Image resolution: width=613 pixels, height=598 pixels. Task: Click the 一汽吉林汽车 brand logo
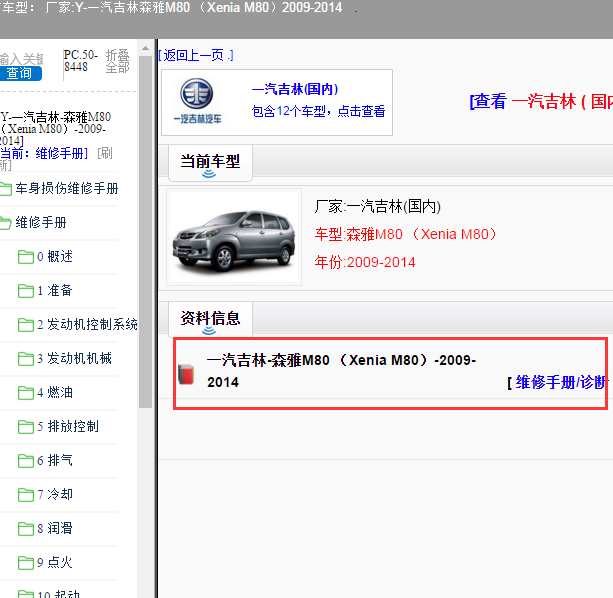coord(197,101)
